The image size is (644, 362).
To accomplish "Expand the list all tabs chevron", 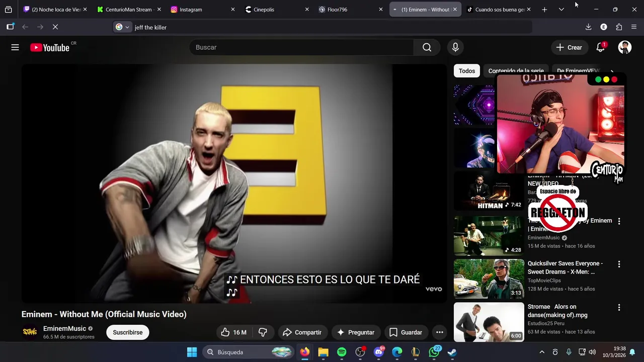I will pos(561,10).
